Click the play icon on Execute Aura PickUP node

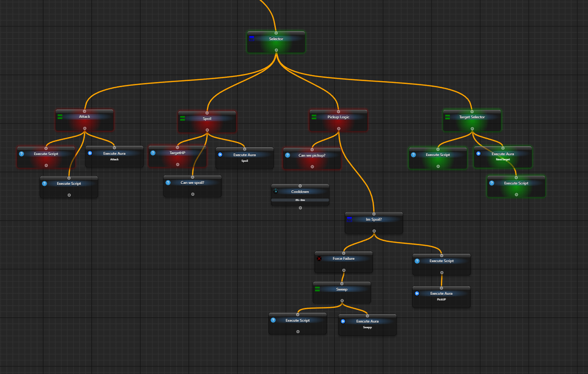click(x=417, y=293)
